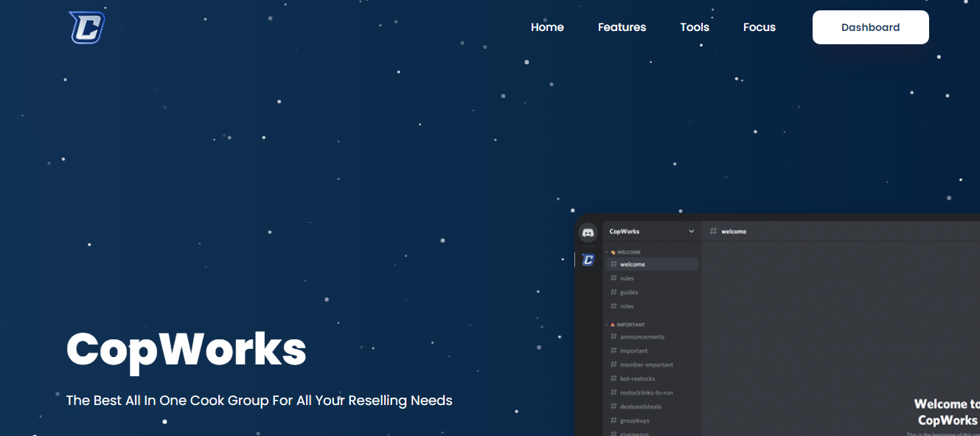Open the Tools nav item

coord(695,27)
